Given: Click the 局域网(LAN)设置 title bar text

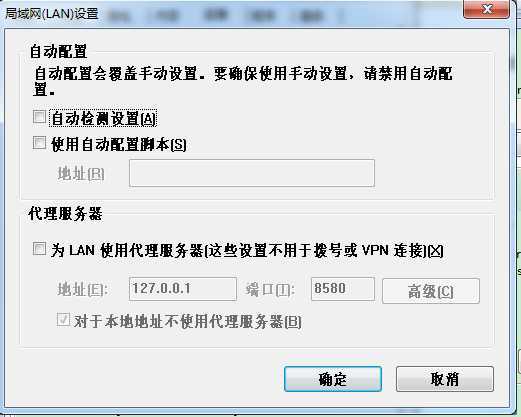Looking at the screenshot, I should click(x=52, y=14).
